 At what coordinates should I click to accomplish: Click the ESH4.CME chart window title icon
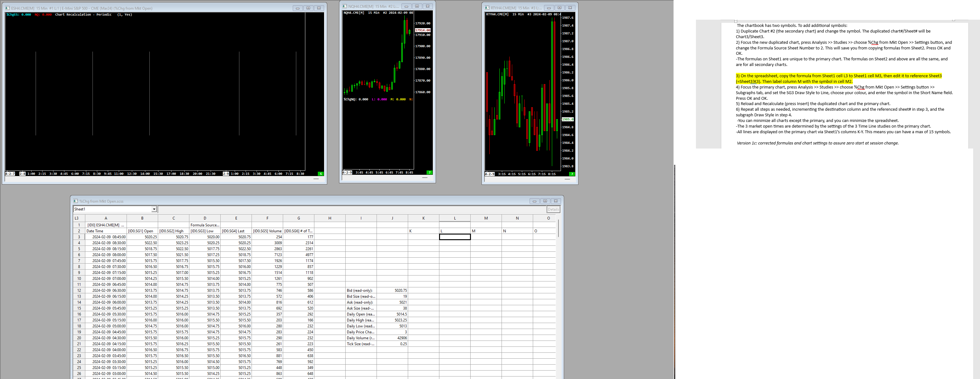[x=7, y=8]
